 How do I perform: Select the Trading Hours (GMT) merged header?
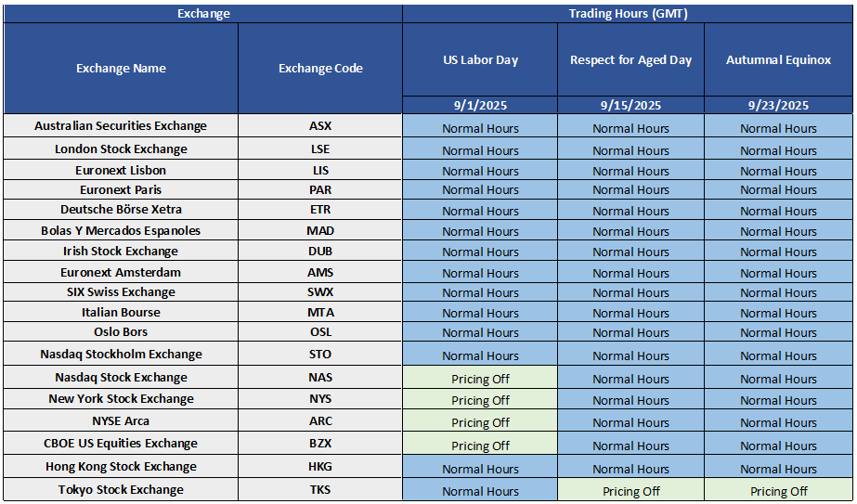tap(628, 14)
